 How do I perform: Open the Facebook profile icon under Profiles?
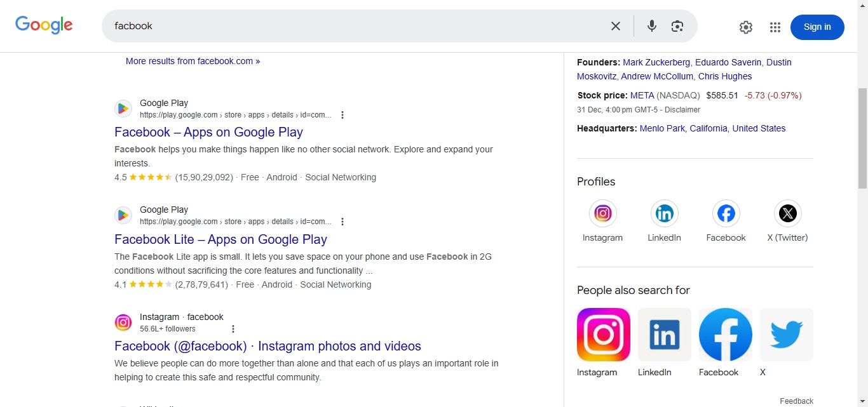click(x=726, y=214)
